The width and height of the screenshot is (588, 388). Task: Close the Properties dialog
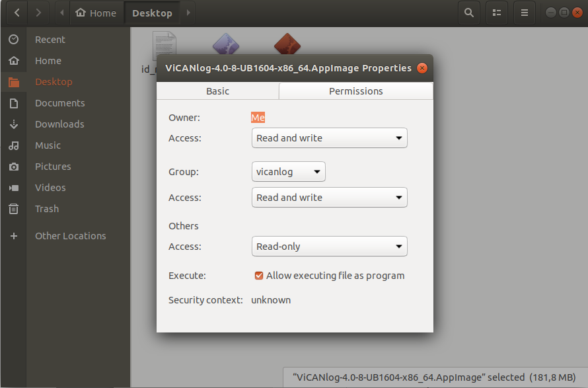(422, 68)
